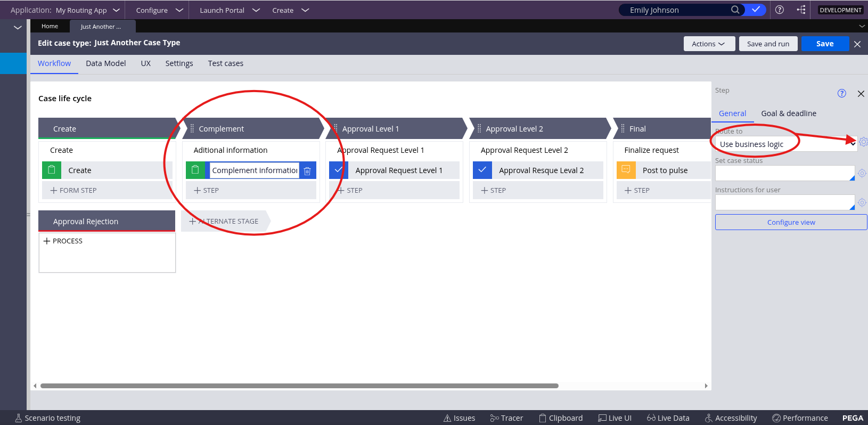Open the help question mark in header
The width and height of the screenshot is (868, 425).
pos(780,10)
